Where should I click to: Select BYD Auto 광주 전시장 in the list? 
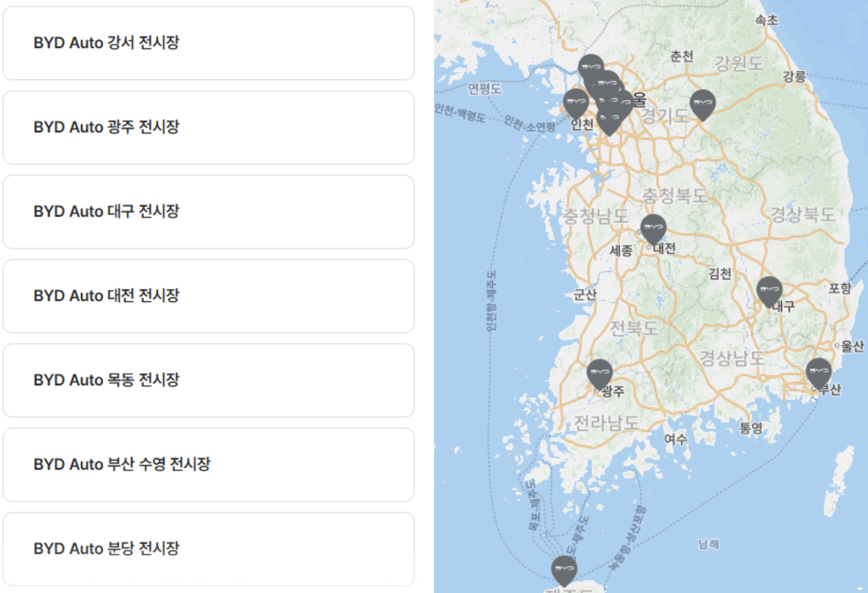pyautogui.click(x=208, y=128)
